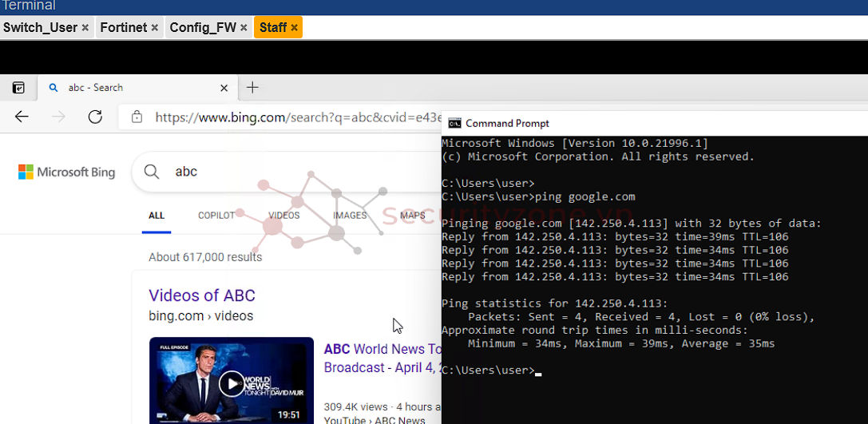Image resolution: width=868 pixels, height=424 pixels.
Task: Go back in the browser
Action: 22,117
